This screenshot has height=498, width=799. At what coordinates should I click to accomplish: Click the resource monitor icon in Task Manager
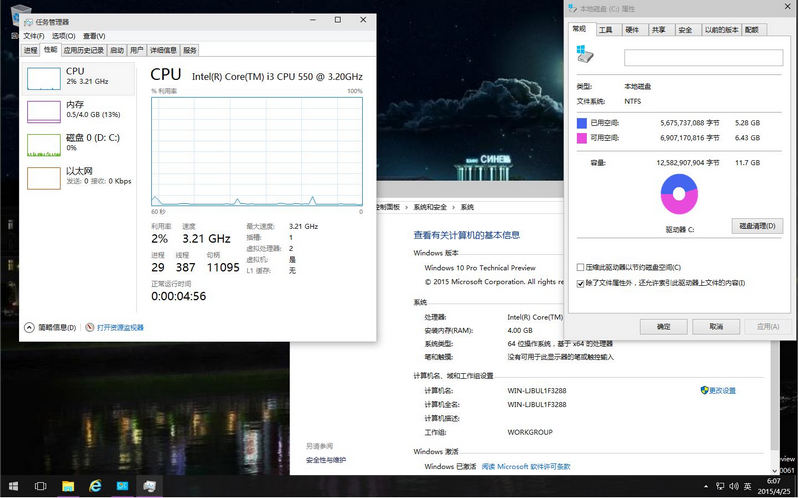point(90,327)
